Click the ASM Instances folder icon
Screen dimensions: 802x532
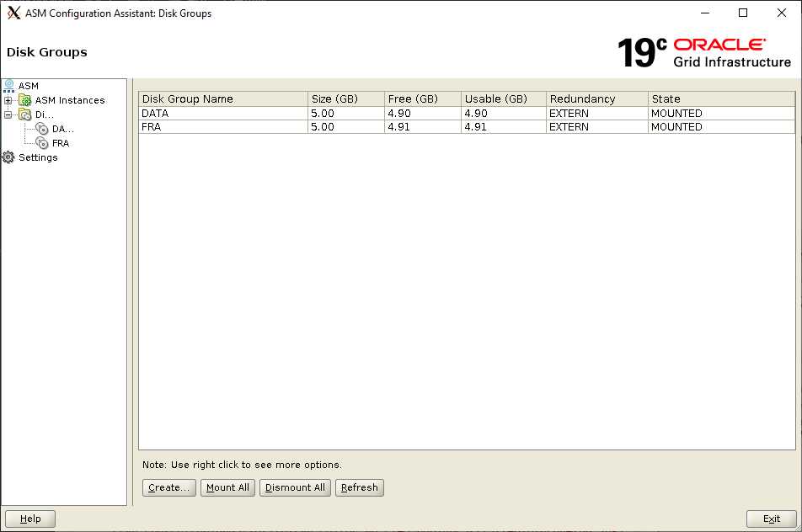point(25,100)
